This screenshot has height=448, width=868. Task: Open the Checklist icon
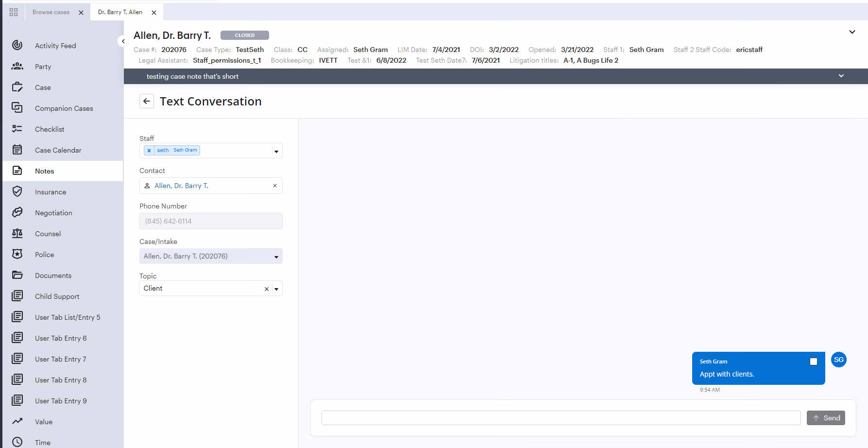[17, 129]
